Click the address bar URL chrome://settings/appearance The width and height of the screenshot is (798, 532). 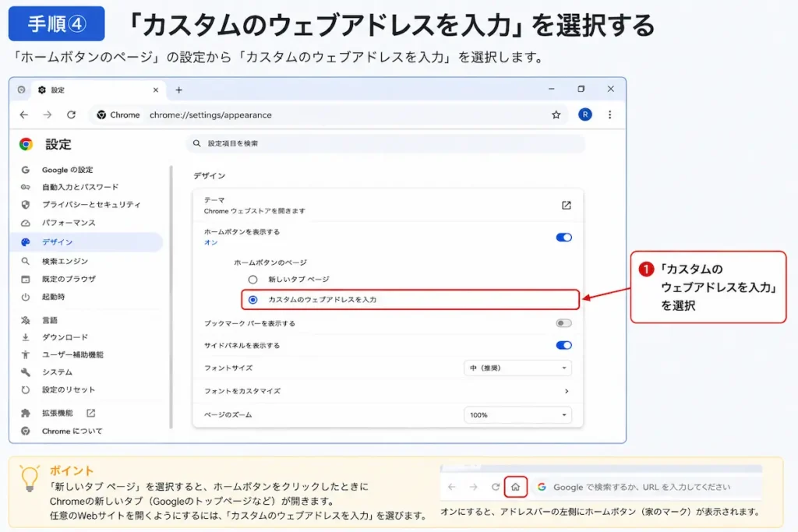[x=210, y=115]
